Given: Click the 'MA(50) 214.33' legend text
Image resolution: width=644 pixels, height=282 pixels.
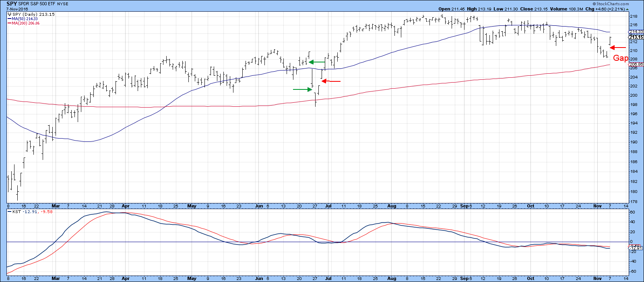Looking at the screenshot, I should (25, 19).
